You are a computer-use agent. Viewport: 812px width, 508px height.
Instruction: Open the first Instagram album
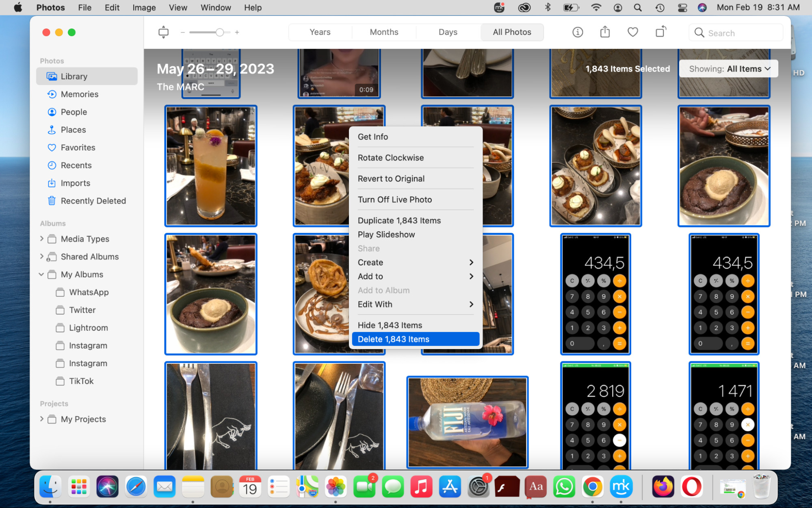tap(88, 345)
